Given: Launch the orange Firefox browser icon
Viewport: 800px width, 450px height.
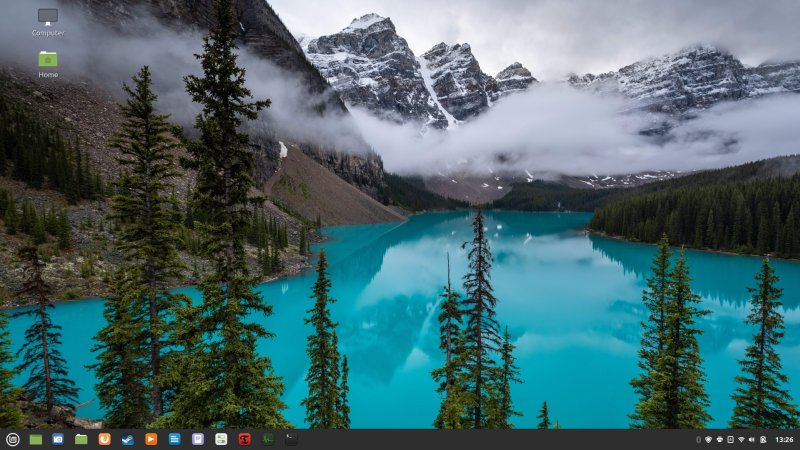Looking at the screenshot, I should click(104, 439).
